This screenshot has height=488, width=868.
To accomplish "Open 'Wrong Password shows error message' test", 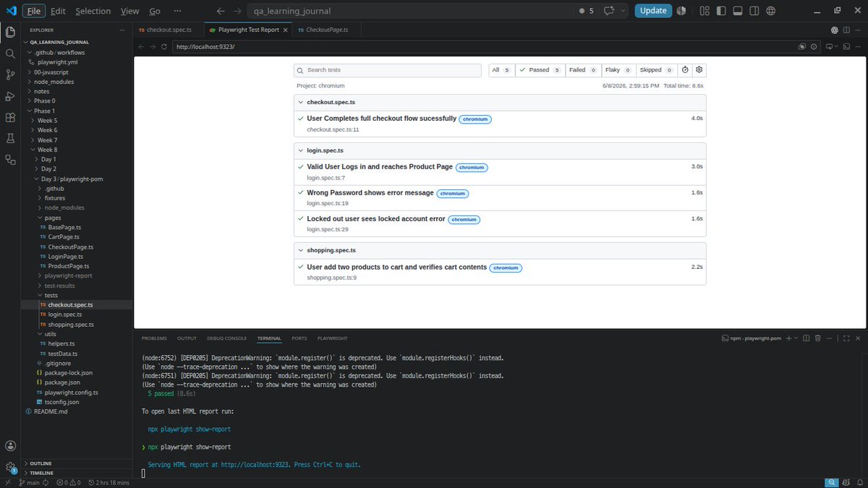I will pos(370,193).
